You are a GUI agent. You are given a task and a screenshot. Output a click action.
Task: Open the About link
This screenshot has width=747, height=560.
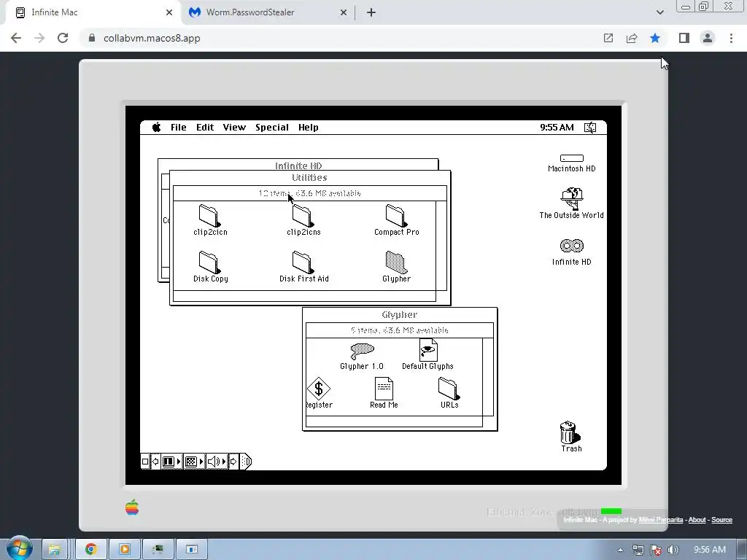tap(697, 519)
